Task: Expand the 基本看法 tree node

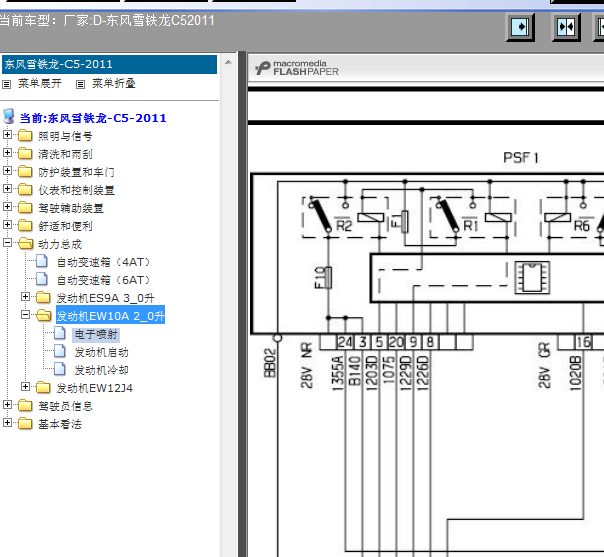Action: pyautogui.click(x=7, y=423)
